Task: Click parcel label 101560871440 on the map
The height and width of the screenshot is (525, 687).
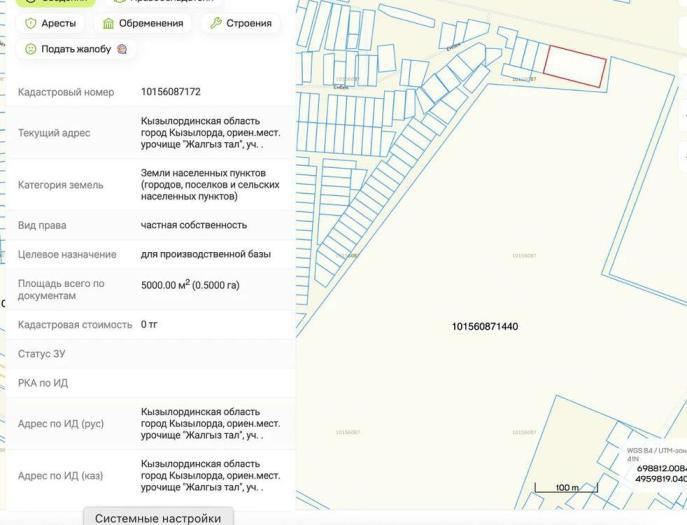Action: [484, 327]
